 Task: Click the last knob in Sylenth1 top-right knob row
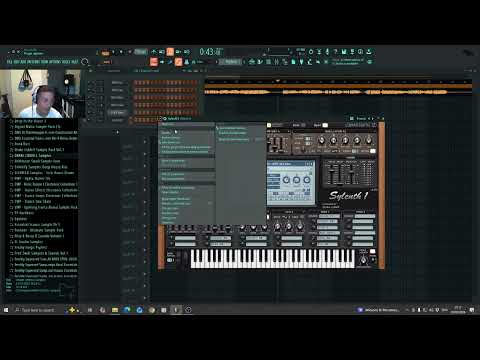tap(369, 140)
